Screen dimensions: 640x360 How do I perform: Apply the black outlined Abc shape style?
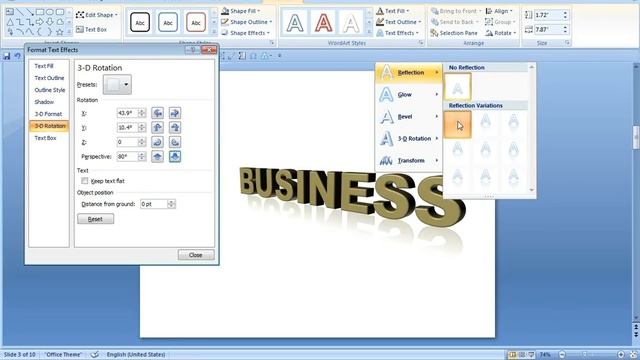pyautogui.click(x=140, y=22)
